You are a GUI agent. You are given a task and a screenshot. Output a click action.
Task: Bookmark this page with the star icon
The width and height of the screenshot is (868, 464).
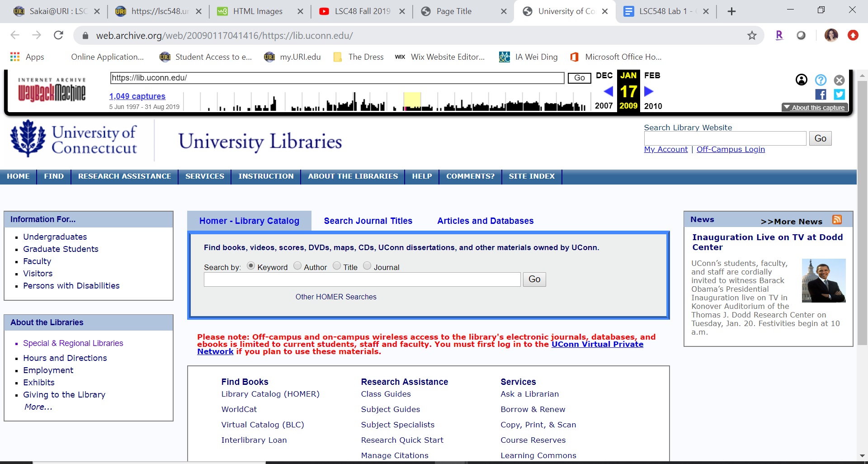click(752, 35)
